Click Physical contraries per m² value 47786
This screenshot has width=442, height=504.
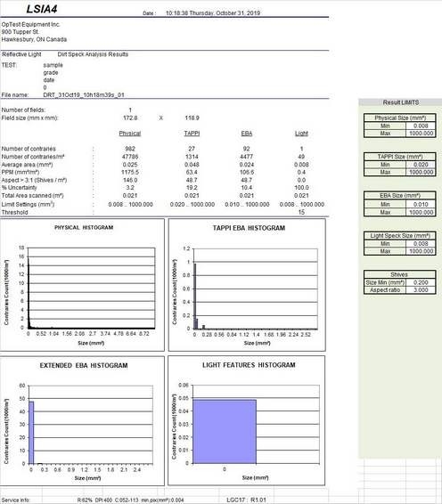(130, 157)
